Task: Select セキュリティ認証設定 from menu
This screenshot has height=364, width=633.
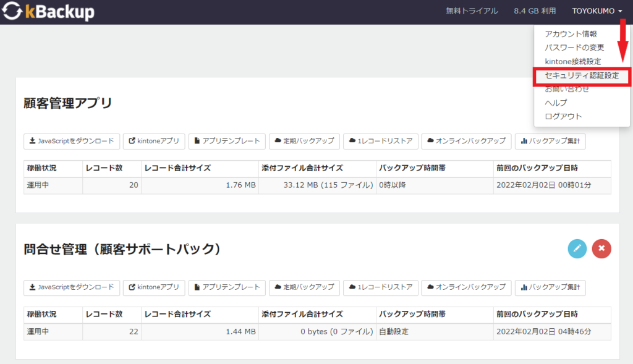Action: click(581, 75)
